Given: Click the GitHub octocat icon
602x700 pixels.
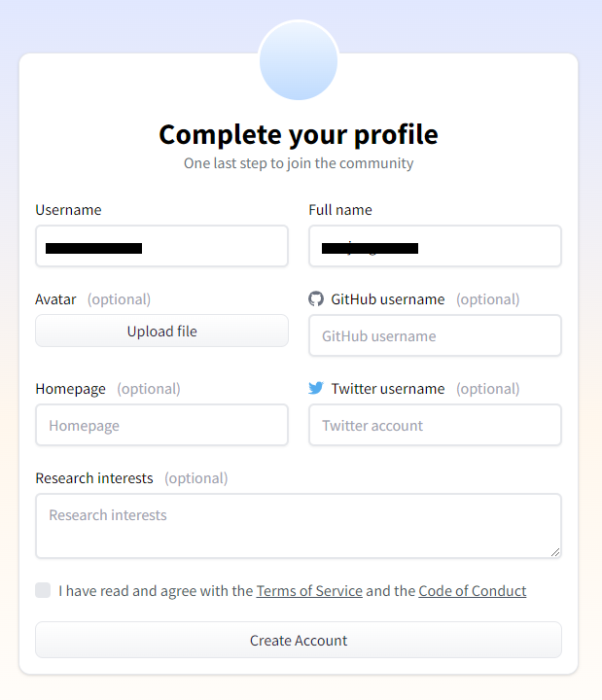Looking at the screenshot, I should [316, 298].
